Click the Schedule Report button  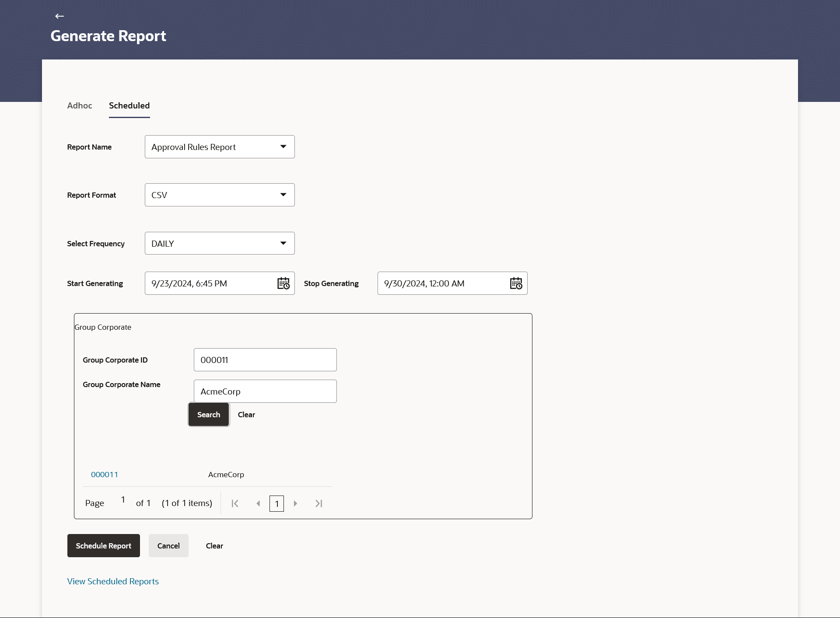104,546
